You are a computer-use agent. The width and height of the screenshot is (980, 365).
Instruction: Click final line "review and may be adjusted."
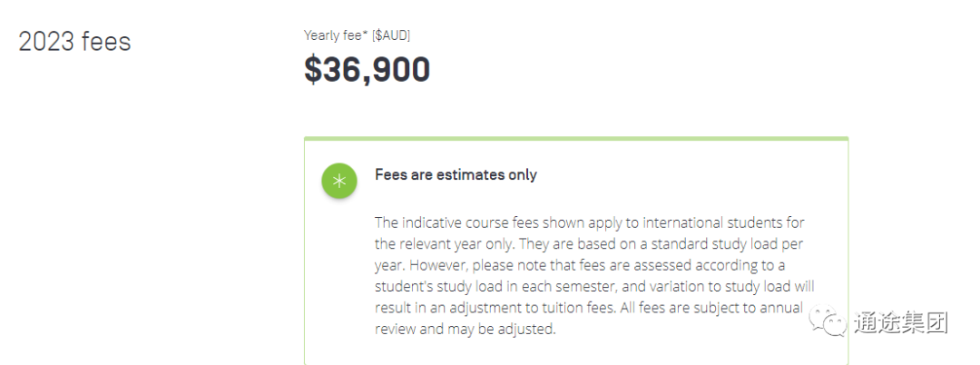pyautogui.click(x=465, y=329)
